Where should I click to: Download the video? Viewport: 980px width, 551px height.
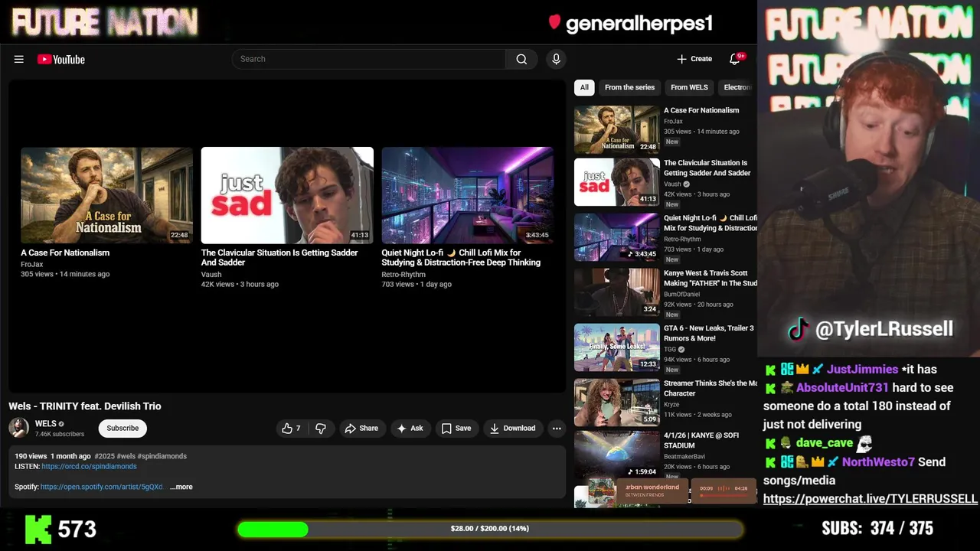coord(512,428)
